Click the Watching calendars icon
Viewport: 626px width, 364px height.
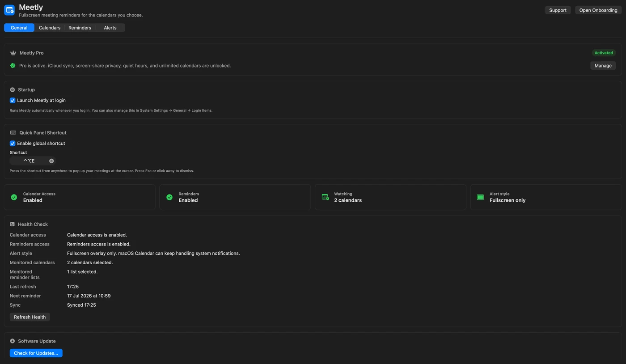(x=326, y=197)
